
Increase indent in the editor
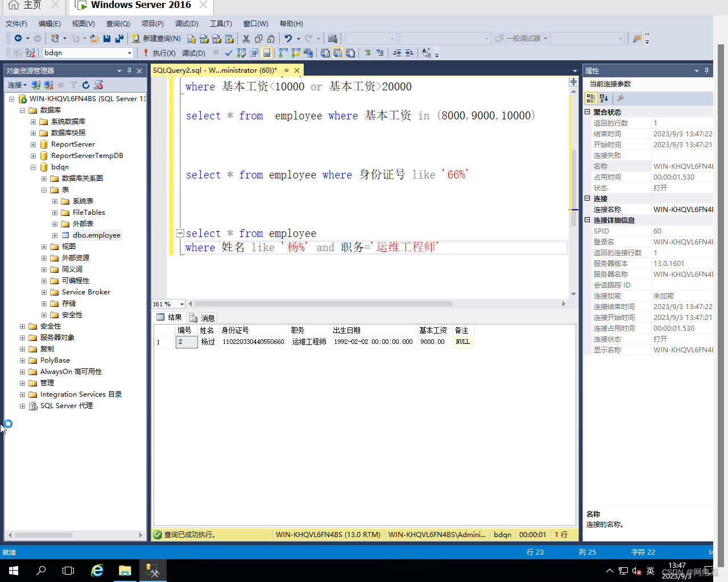point(409,53)
